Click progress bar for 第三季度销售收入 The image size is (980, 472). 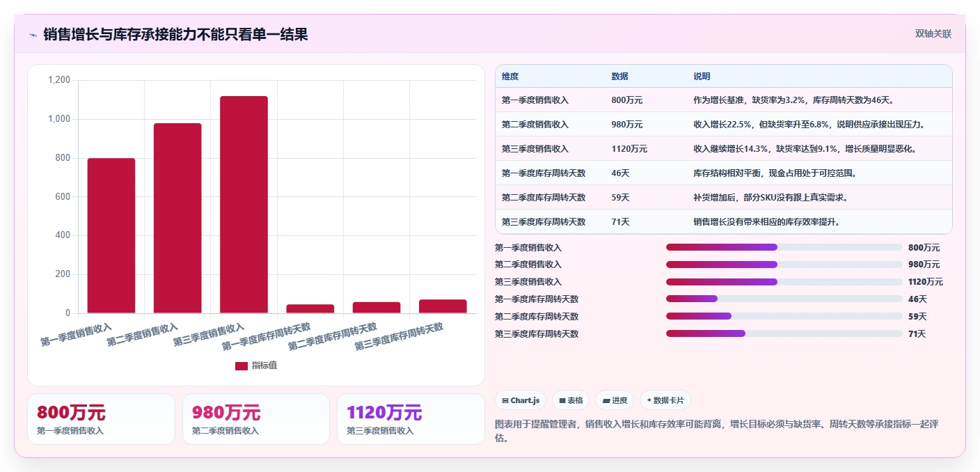tap(784, 282)
